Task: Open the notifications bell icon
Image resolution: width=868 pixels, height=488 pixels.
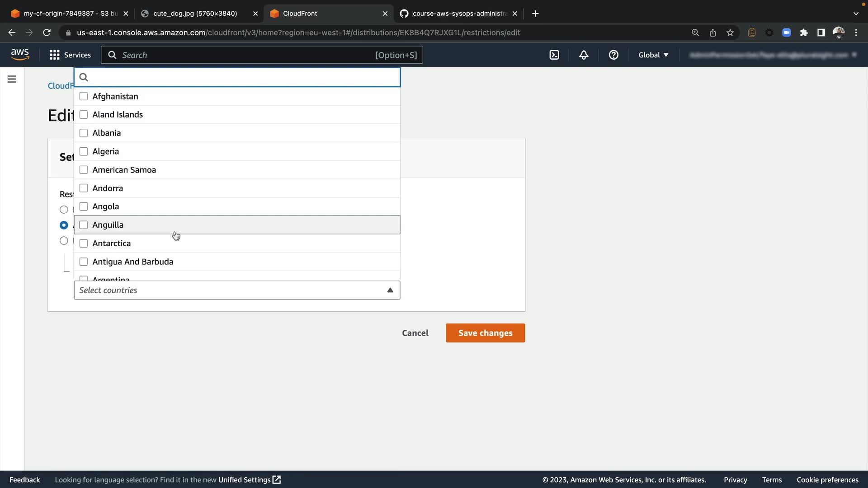Action: pos(584,55)
